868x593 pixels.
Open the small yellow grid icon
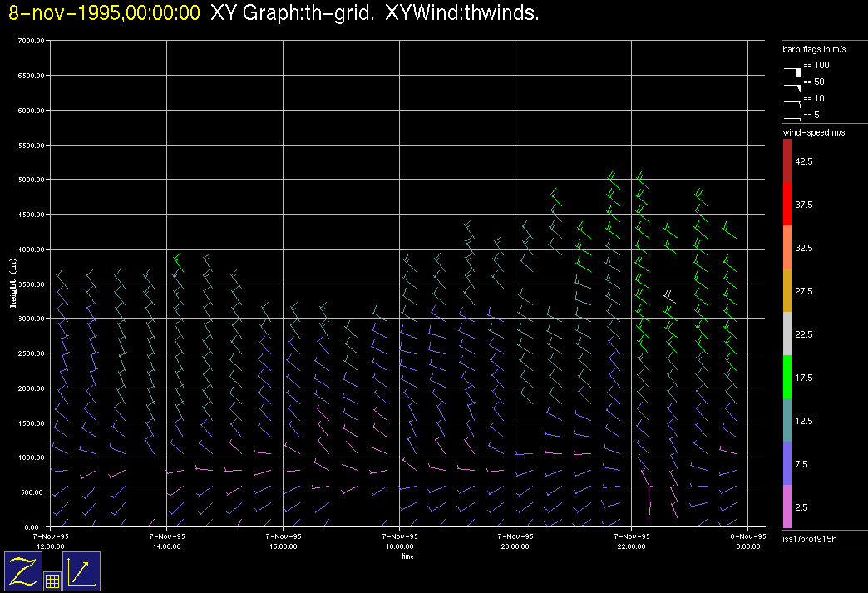[x=52, y=581]
